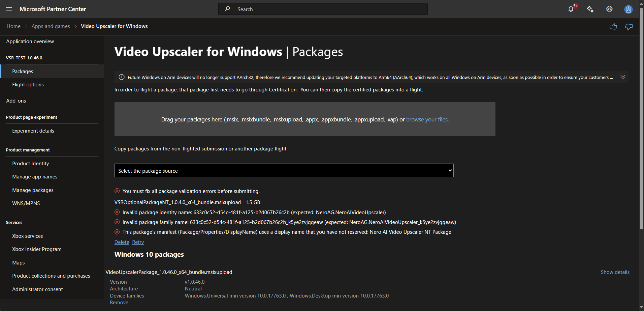Image resolution: width=644 pixels, height=311 pixels.
Task: Focus the Search input field
Action: pos(323,9)
